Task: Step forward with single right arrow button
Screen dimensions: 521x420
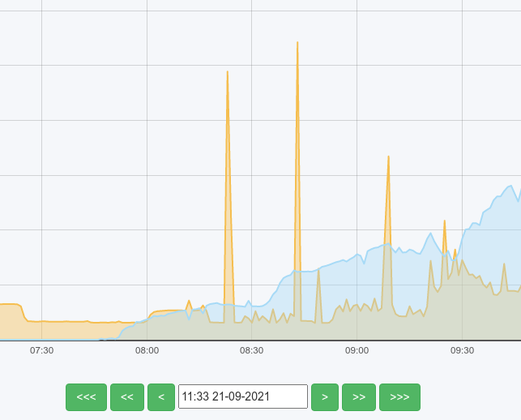Action: pyautogui.click(x=324, y=397)
